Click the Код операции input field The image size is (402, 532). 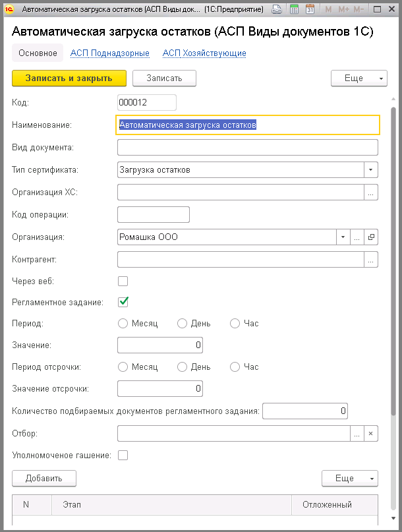[154, 215]
